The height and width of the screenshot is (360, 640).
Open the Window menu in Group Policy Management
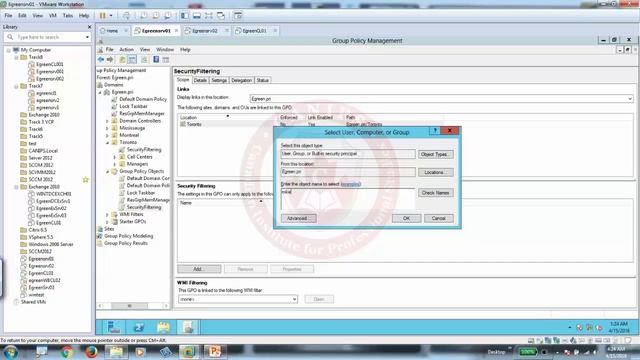(x=165, y=49)
